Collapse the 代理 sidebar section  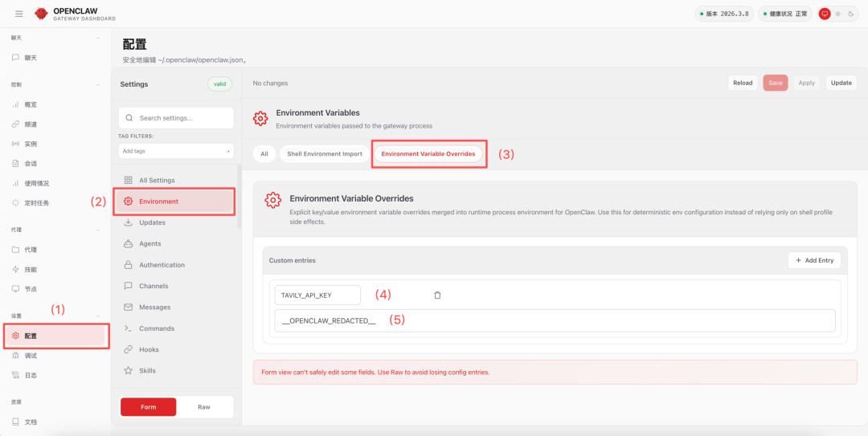98,230
